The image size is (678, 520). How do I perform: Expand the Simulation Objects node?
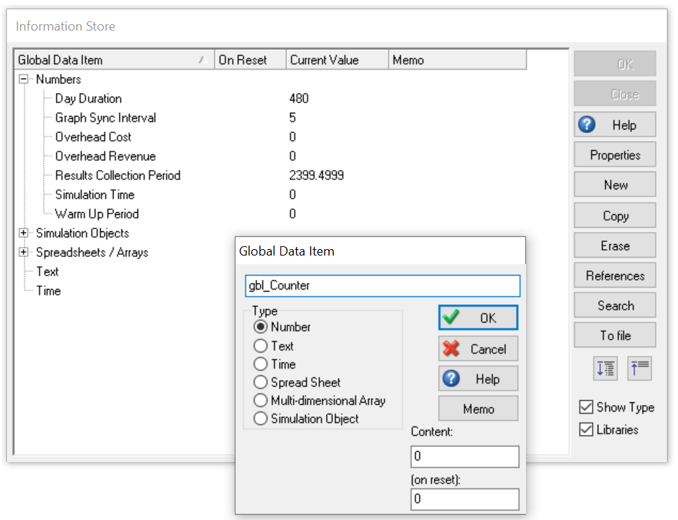click(x=24, y=233)
